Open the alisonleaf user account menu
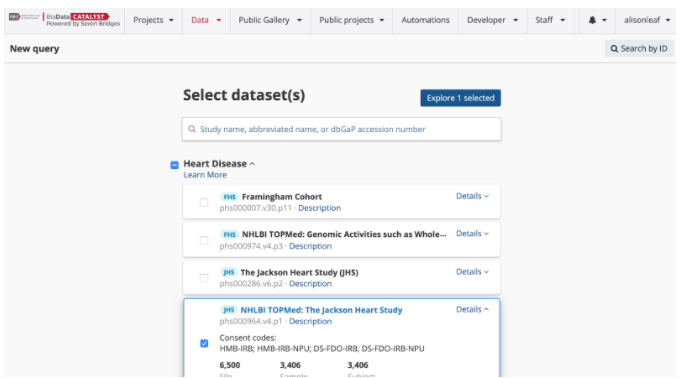The height and width of the screenshot is (378, 682). 647,20
